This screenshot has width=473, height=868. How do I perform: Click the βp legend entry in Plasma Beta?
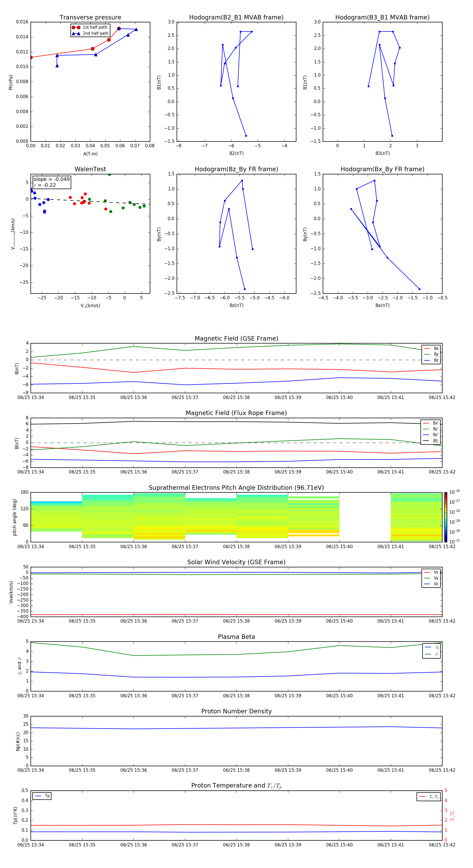click(431, 647)
